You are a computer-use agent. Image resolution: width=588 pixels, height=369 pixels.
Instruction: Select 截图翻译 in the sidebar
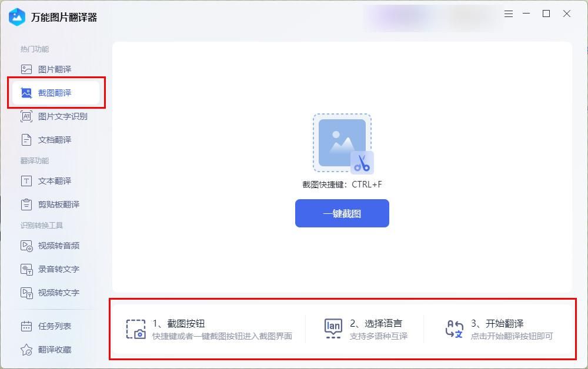(56, 92)
